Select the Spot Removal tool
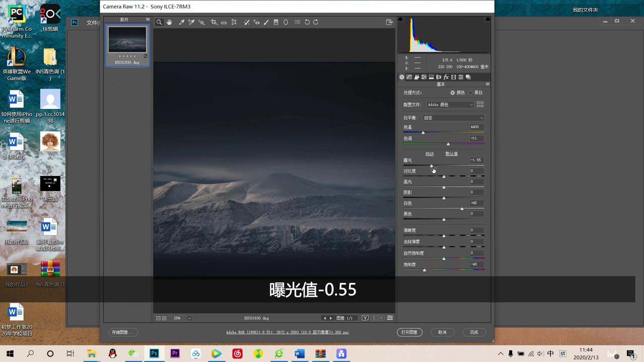The width and height of the screenshot is (644, 362). click(247, 22)
